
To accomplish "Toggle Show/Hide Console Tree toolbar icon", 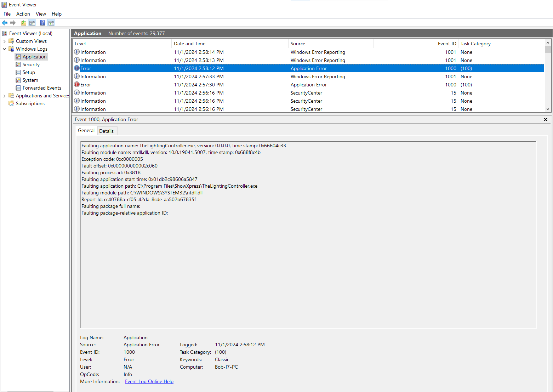I will pyautogui.click(x=32, y=23).
